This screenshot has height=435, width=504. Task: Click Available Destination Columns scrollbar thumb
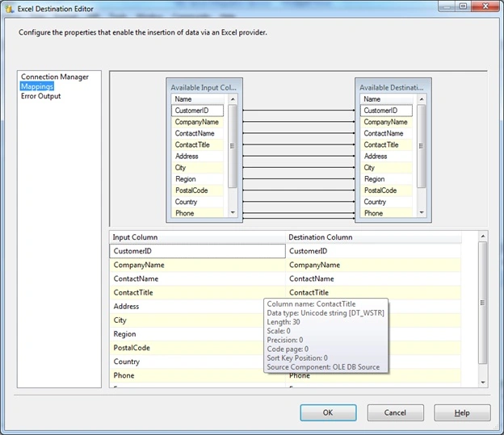point(422,146)
